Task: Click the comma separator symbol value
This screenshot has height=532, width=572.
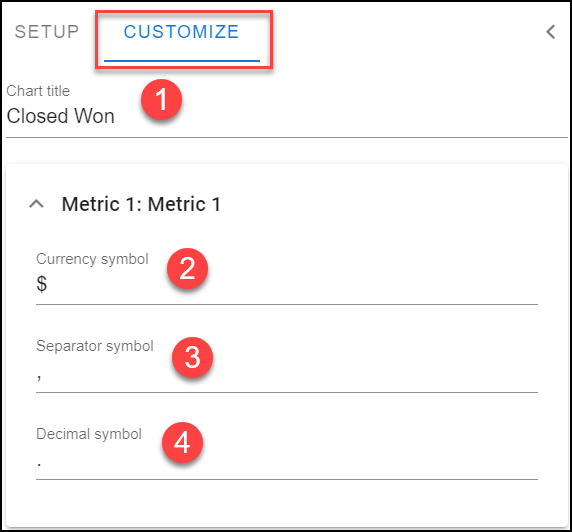Action: coord(39,376)
